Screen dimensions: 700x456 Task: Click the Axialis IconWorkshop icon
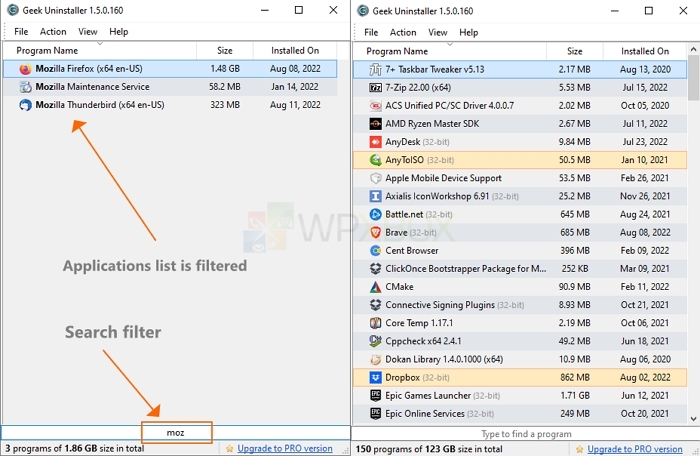(375, 196)
